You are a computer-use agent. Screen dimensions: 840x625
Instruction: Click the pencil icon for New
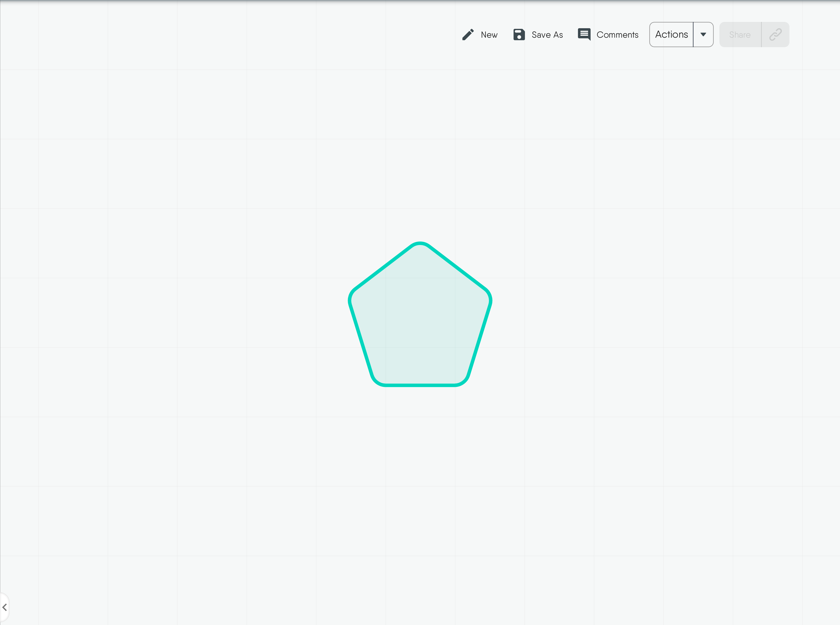click(468, 35)
